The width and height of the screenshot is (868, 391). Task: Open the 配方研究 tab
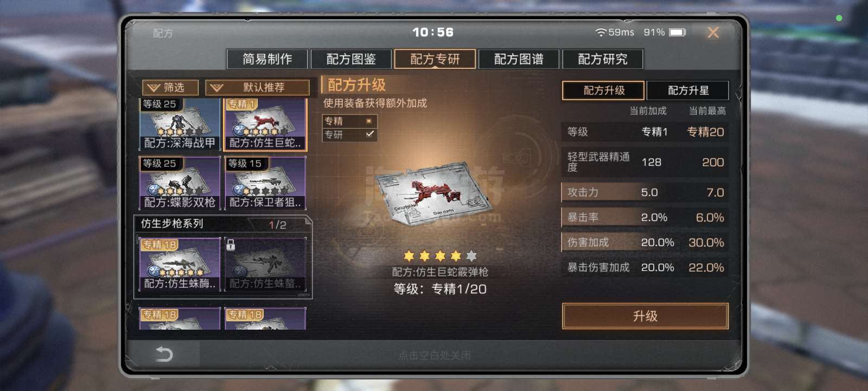(x=603, y=59)
